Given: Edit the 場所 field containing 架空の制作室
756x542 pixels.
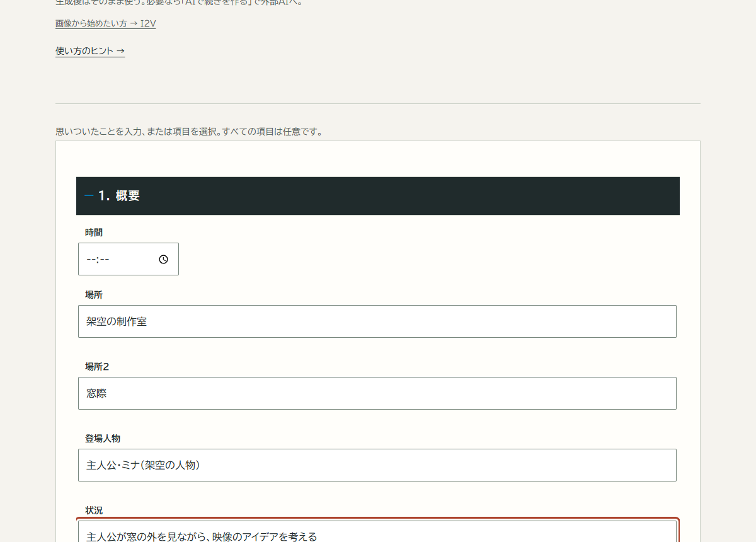Looking at the screenshot, I should (x=377, y=321).
